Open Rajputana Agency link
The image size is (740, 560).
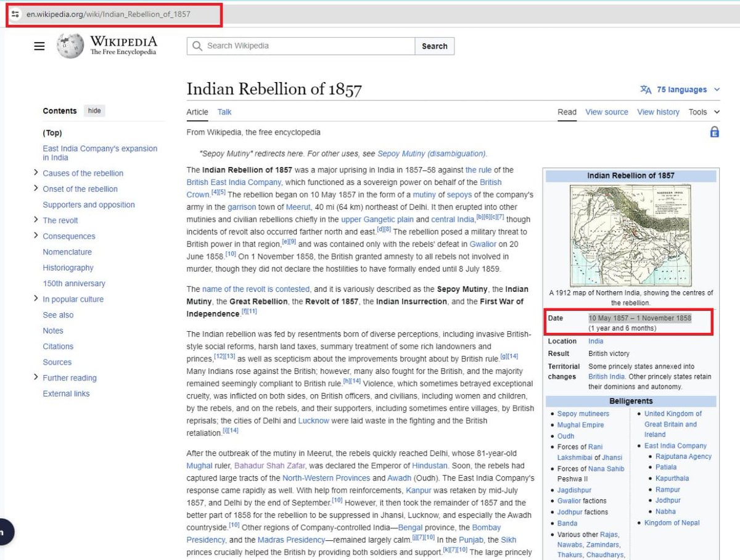pos(683,456)
